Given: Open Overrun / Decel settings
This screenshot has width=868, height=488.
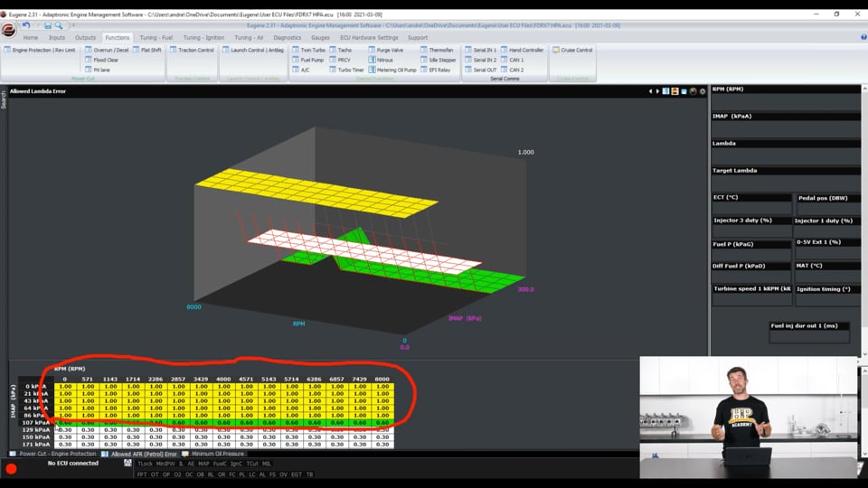Looking at the screenshot, I should (x=107, y=50).
